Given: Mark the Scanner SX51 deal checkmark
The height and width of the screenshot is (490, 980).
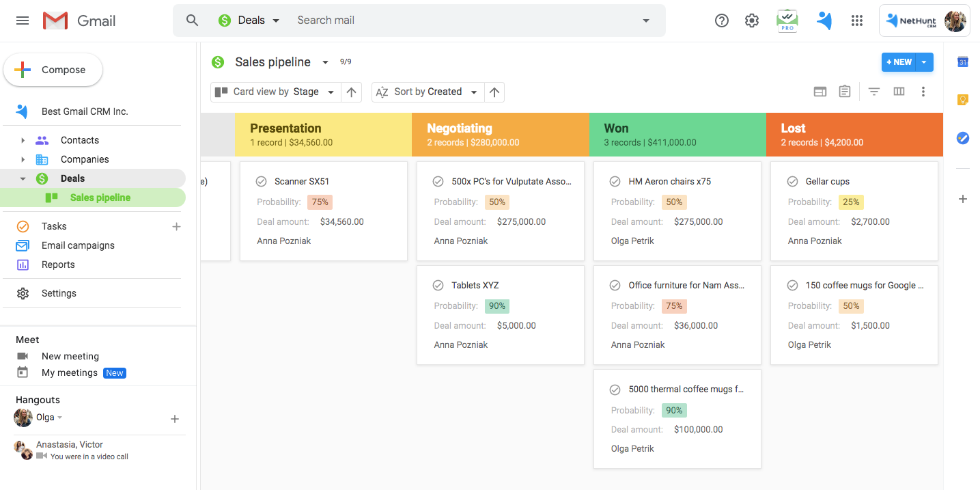Looking at the screenshot, I should 261,181.
